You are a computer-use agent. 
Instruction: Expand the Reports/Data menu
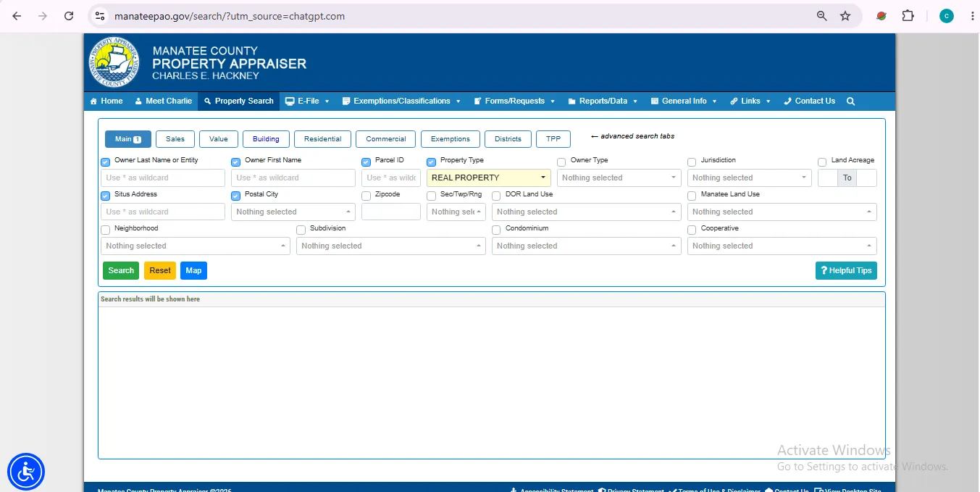[x=603, y=101]
